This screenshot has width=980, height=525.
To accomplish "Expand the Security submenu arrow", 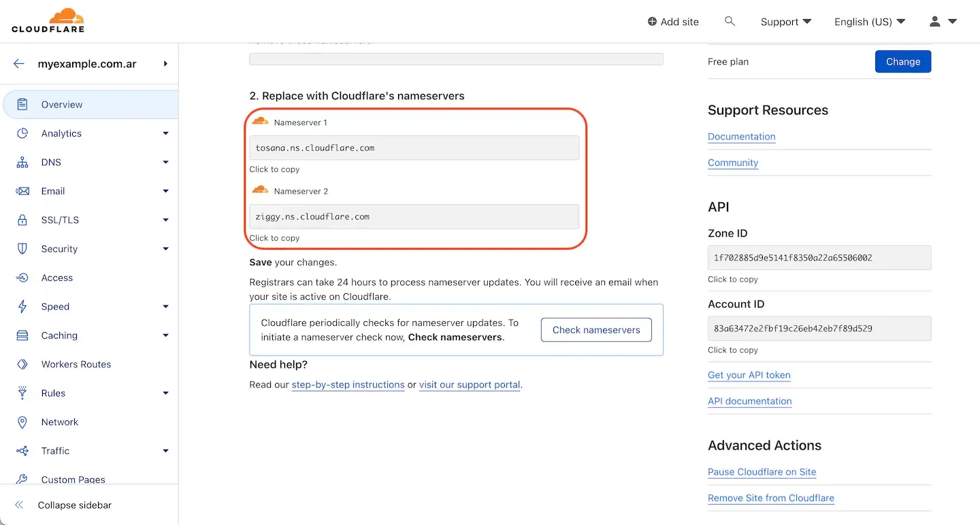I will click(x=165, y=249).
